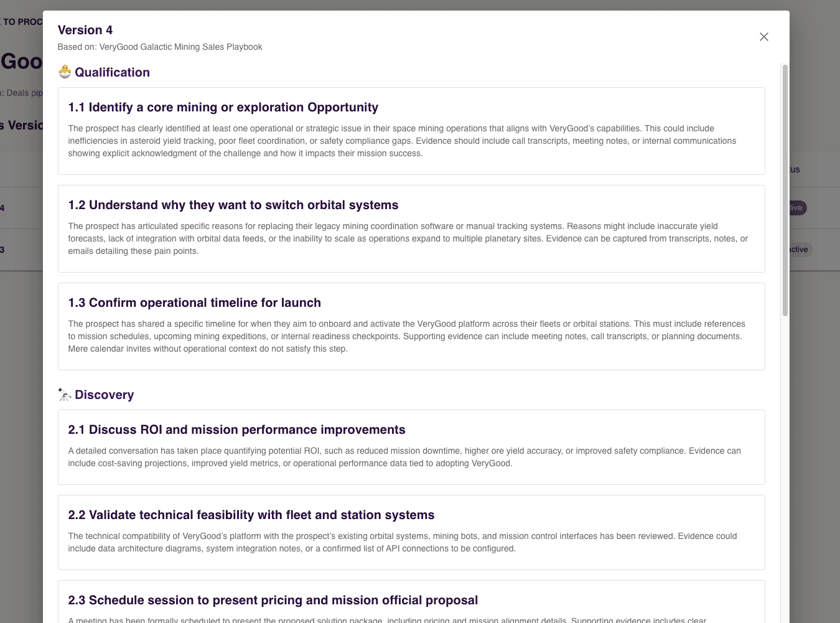Select the Qualification section heading
Viewport: 840px width, 623px height.
[112, 72]
